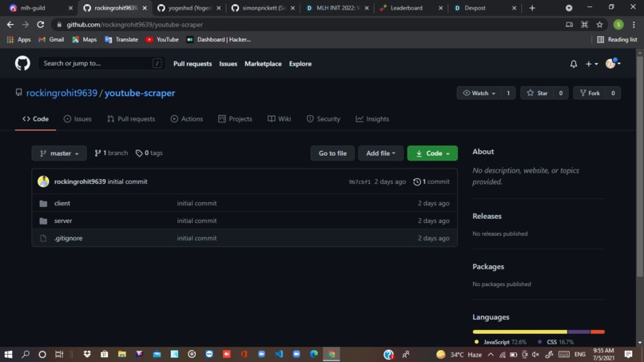
Task: Open the Releases heading link
Action: click(x=487, y=216)
